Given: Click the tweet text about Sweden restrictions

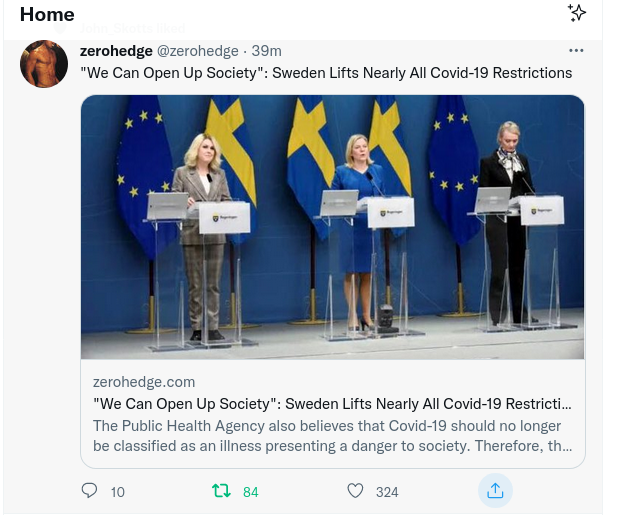Looking at the screenshot, I should 326,73.
